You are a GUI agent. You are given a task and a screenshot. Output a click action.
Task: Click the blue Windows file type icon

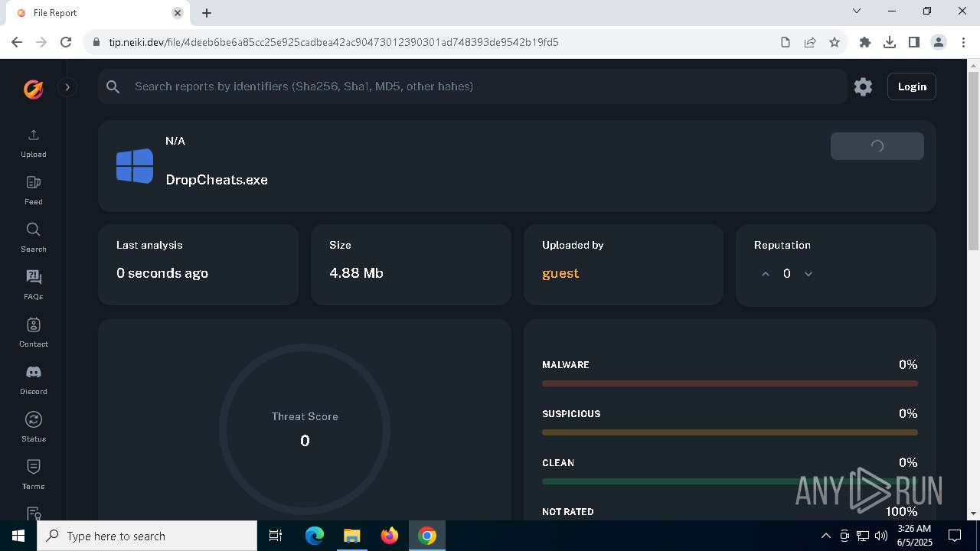pos(135,166)
